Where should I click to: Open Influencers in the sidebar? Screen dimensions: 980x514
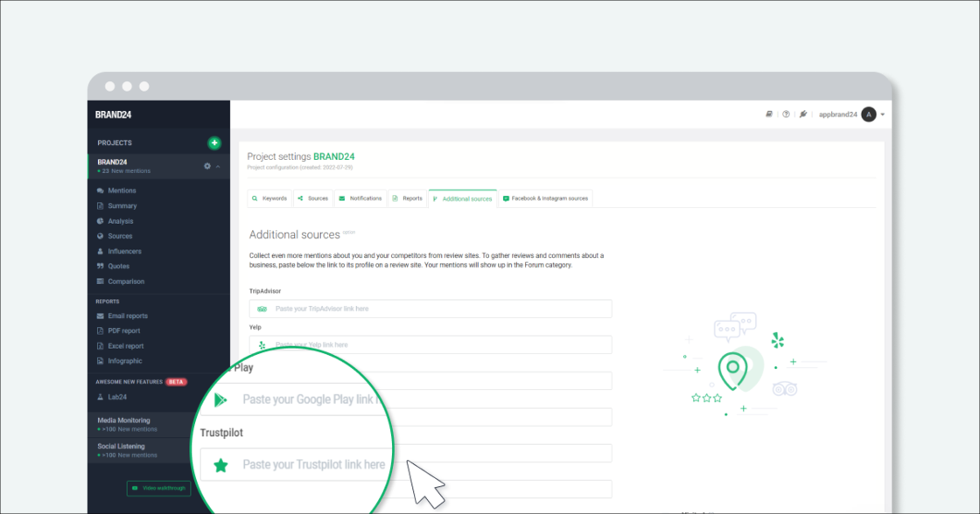pyautogui.click(x=124, y=251)
